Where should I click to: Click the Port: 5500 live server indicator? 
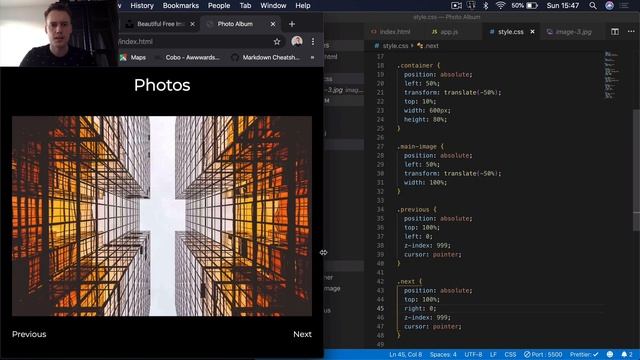click(x=543, y=354)
